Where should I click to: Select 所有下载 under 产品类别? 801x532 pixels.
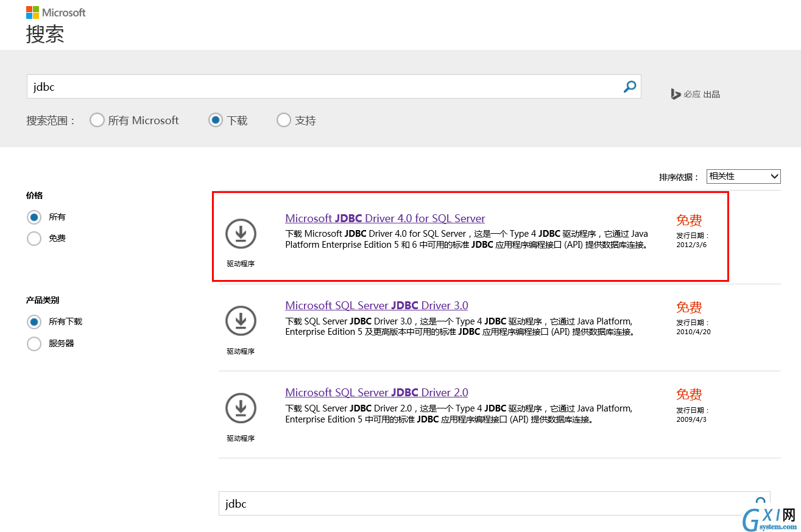coord(34,321)
